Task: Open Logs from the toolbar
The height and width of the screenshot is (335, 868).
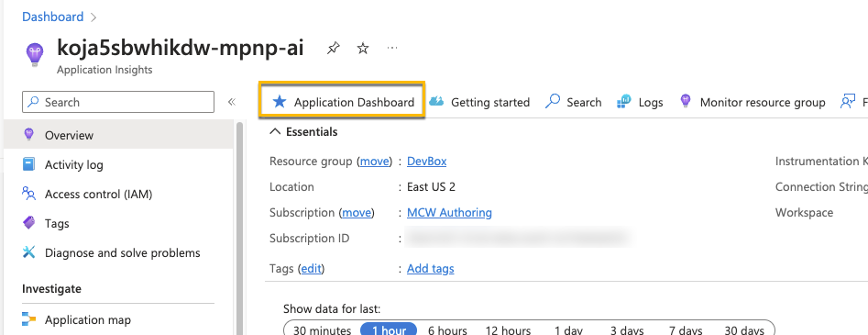Action: [x=640, y=102]
